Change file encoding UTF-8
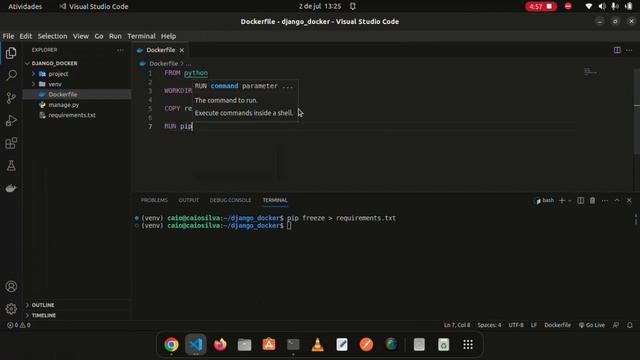Image resolution: width=640 pixels, height=360 pixels. [x=516, y=325]
